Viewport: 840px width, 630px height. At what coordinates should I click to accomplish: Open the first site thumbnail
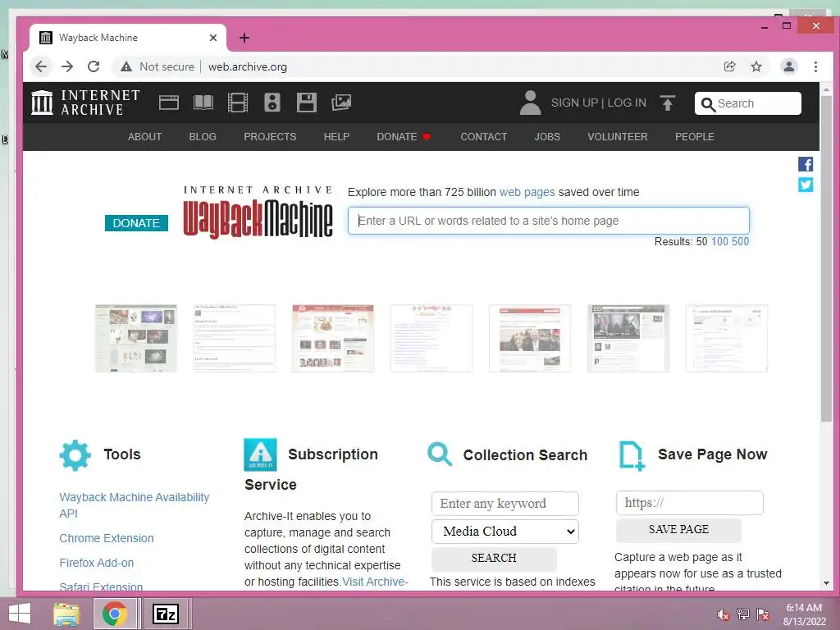point(136,339)
